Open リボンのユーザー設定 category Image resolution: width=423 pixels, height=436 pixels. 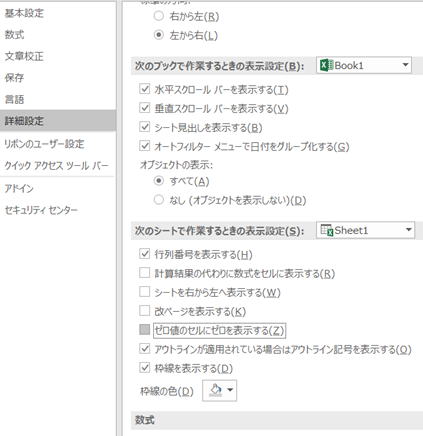pyautogui.click(x=44, y=144)
